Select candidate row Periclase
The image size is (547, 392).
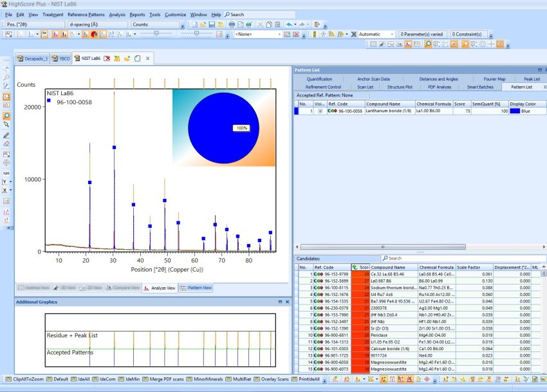click(420, 335)
